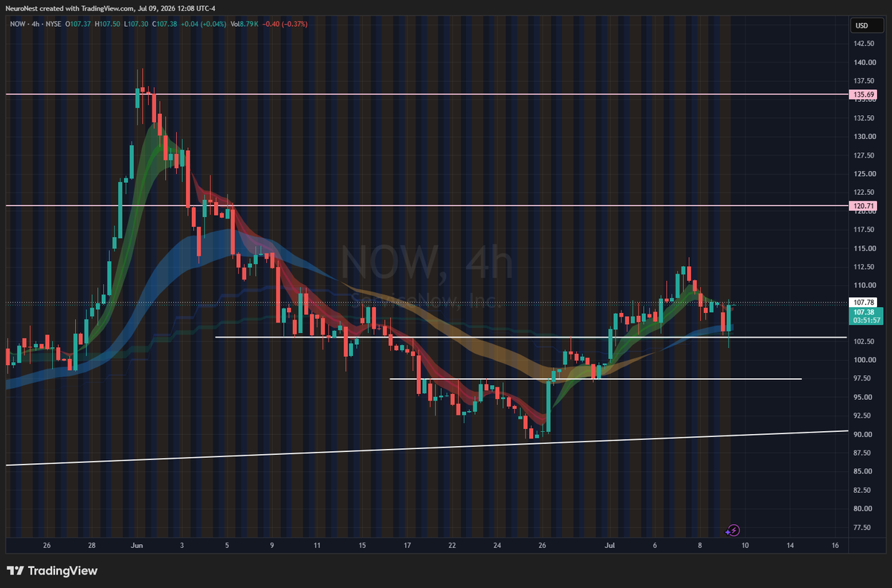892x588 pixels.
Task: Click the +0.04 (+0.04%) change value
Action: [x=205, y=24]
